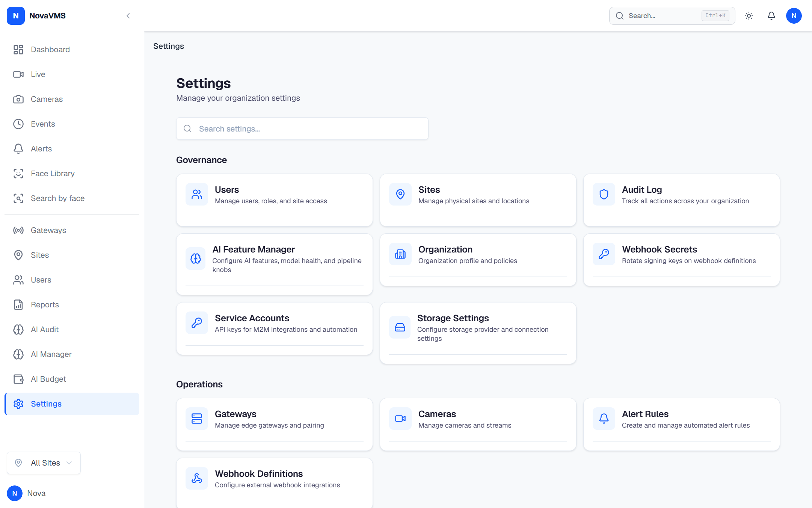Open Live view from the sidebar
This screenshot has height=508, width=812.
[72, 74]
